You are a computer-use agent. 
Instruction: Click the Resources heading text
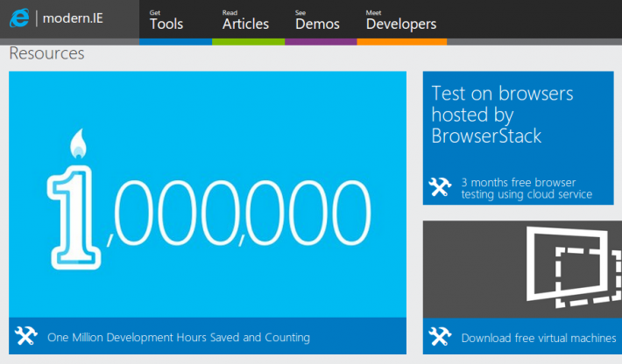coord(46,53)
